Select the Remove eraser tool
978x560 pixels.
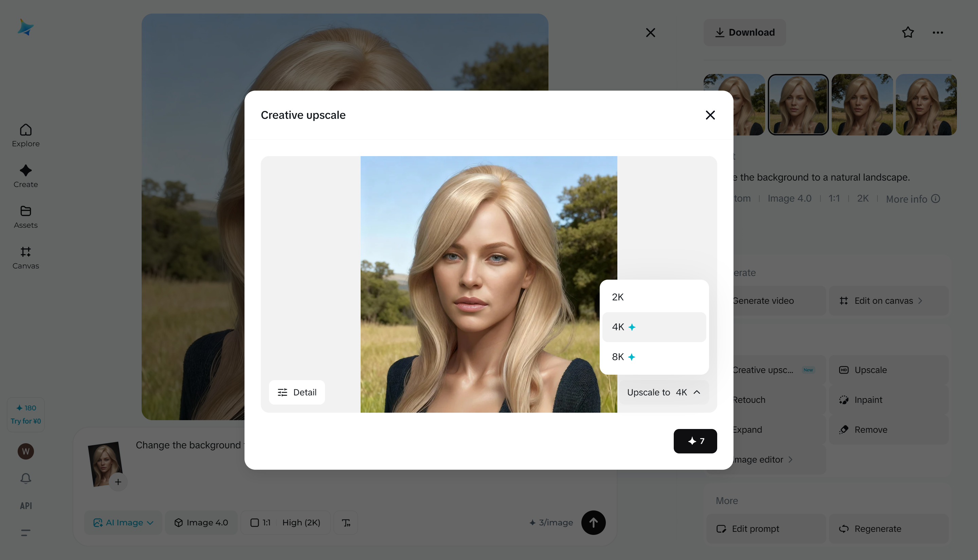[870, 430]
